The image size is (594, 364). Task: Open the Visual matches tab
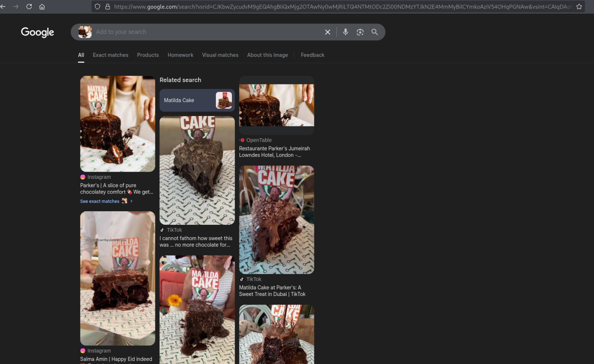[220, 55]
